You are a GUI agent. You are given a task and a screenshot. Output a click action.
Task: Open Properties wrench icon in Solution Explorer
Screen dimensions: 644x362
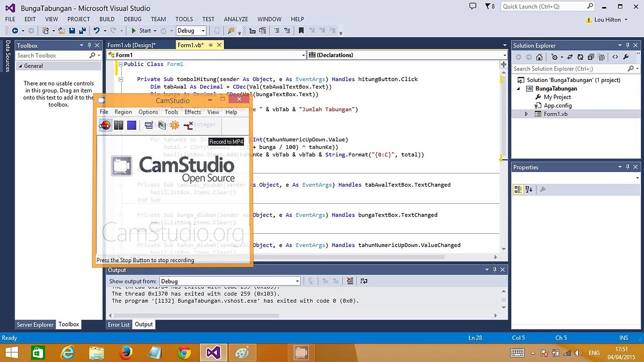click(626, 57)
